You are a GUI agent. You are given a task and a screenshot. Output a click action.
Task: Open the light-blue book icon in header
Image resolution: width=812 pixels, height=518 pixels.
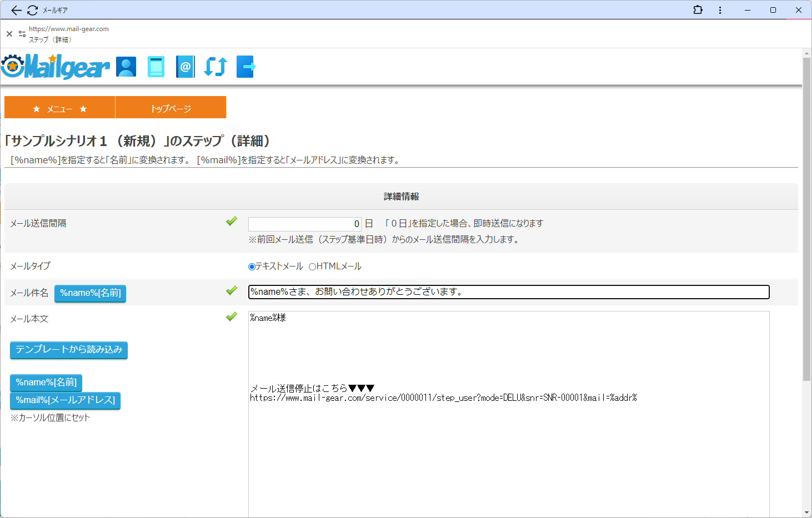[x=156, y=67]
